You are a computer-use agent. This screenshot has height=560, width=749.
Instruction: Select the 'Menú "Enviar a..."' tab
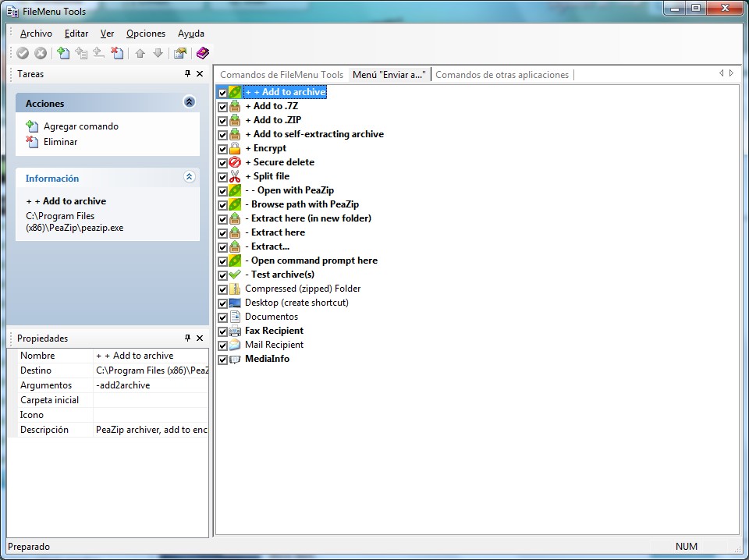point(389,74)
